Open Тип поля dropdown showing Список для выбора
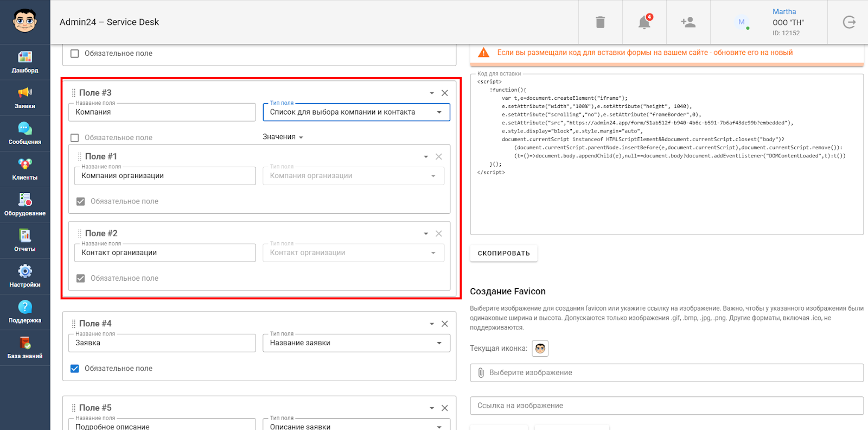868x430 pixels. tap(356, 112)
